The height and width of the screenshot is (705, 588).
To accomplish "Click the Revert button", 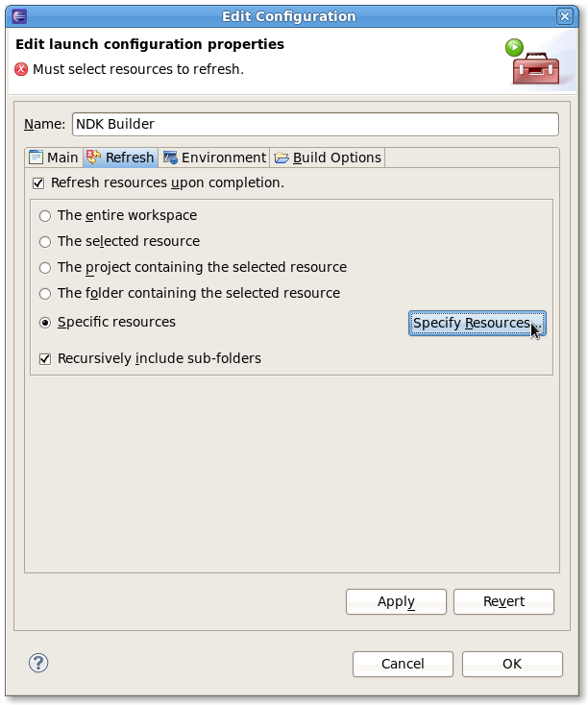I will tap(504, 601).
